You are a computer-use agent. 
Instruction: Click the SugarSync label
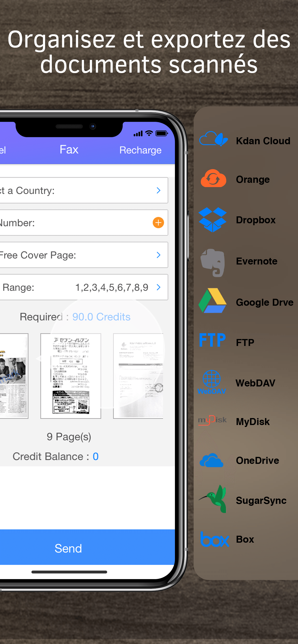261,501
